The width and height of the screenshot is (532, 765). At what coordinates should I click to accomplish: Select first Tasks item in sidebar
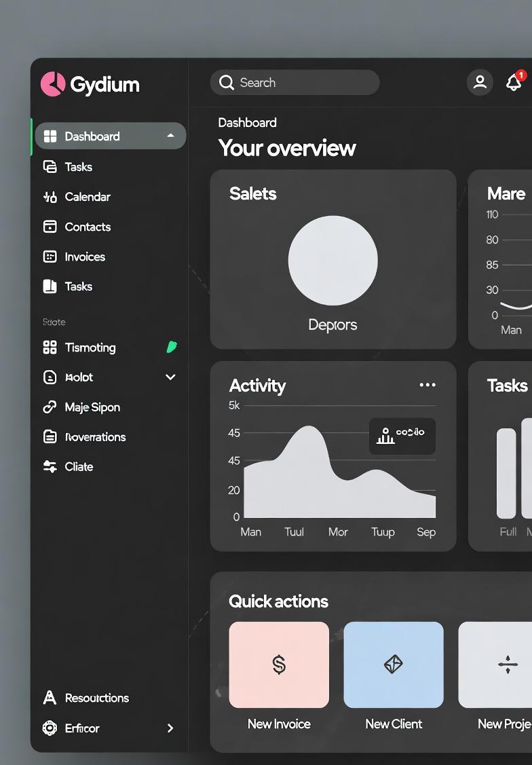(x=78, y=167)
